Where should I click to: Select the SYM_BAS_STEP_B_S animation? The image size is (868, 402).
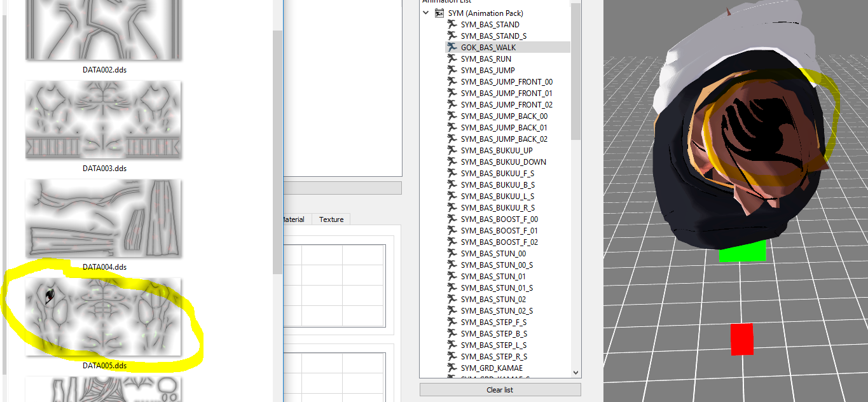tap(494, 333)
